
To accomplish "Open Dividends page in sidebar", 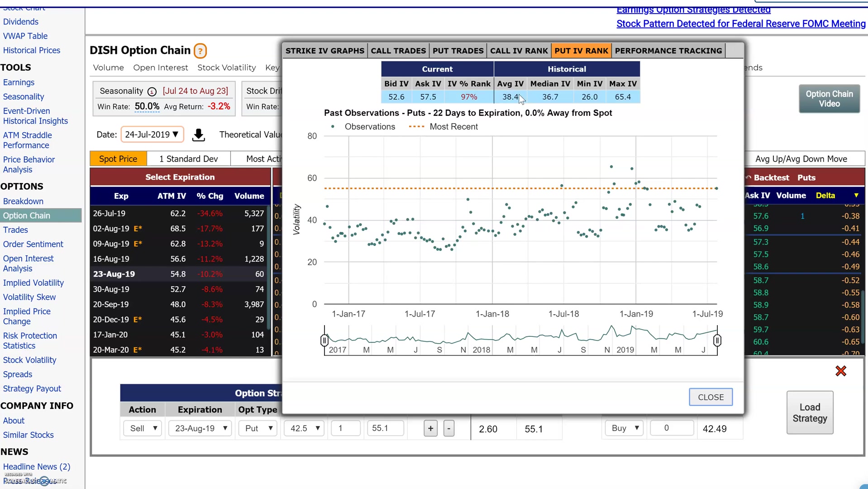I will pos(21,22).
